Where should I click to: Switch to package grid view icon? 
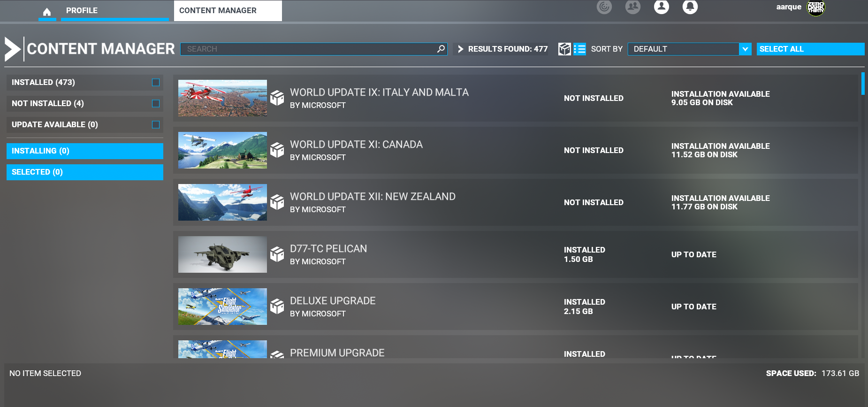click(564, 49)
